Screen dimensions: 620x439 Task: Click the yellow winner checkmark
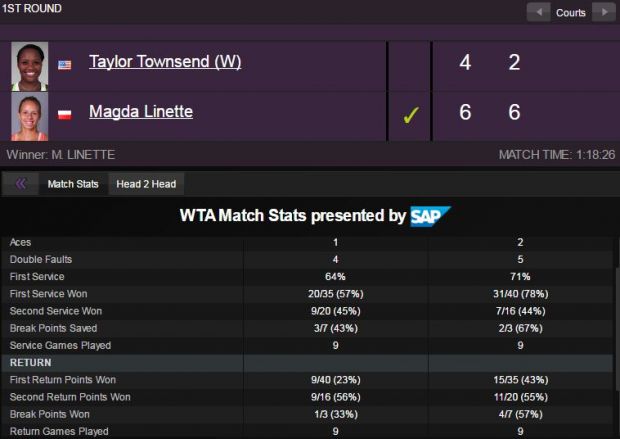point(411,115)
